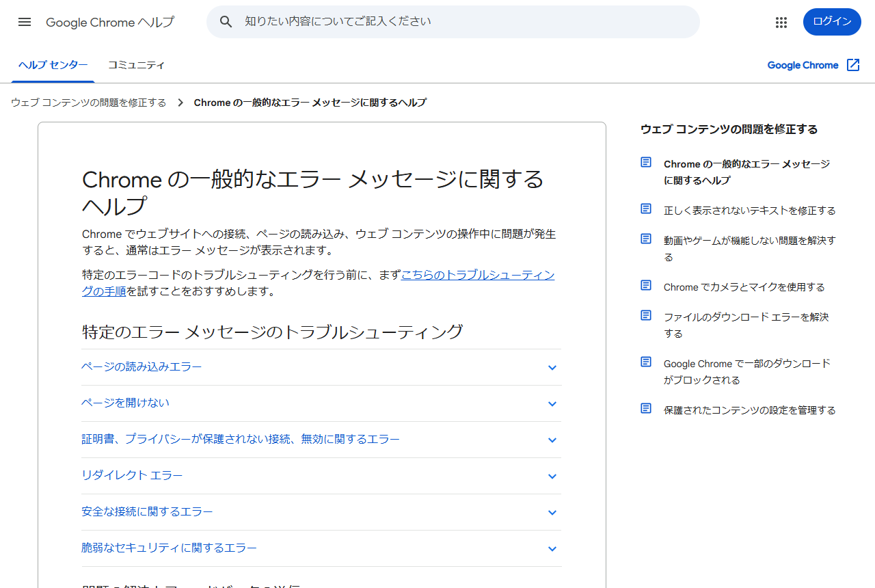Expand the 安全な接続に関するエラー section
Viewport: 875px width, 588px height.
[x=321, y=512]
